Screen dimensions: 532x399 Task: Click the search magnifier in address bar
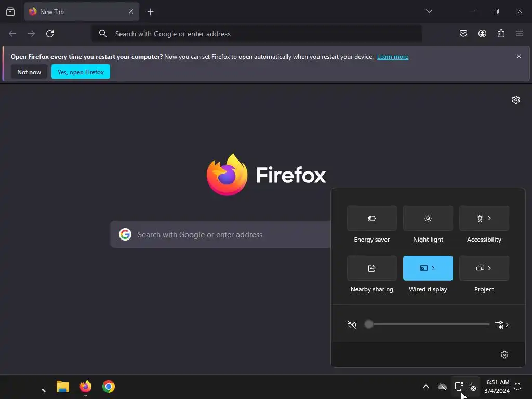click(103, 34)
